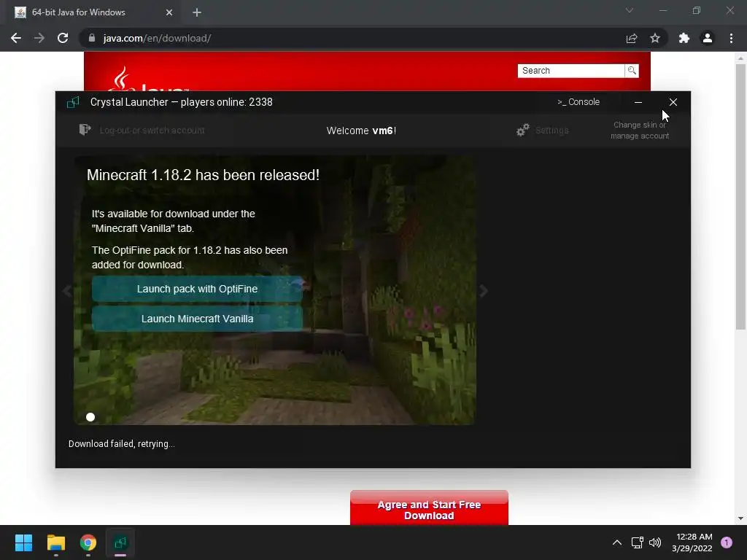
Task: Click the scrollbar down arrow
Action: (x=740, y=518)
